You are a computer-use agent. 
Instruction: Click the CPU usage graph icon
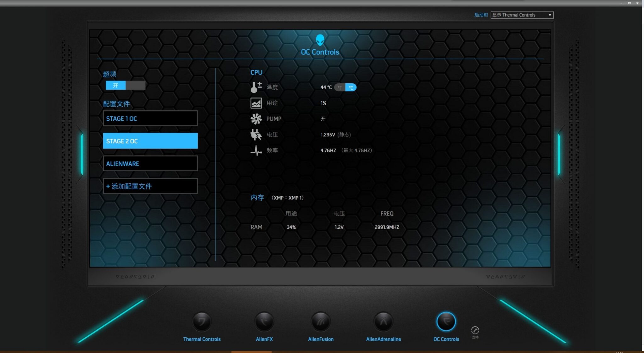click(x=255, y=102)
